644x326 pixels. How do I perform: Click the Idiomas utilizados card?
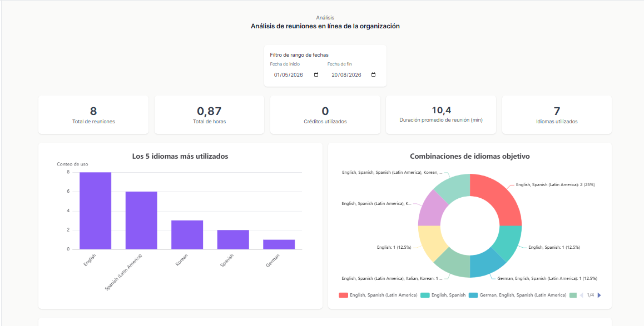coord(557,115)
